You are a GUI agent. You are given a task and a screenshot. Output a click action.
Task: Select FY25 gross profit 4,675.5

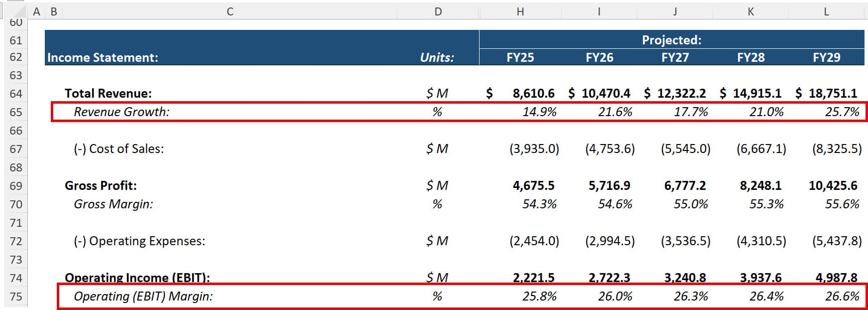[x=533, y=185]
